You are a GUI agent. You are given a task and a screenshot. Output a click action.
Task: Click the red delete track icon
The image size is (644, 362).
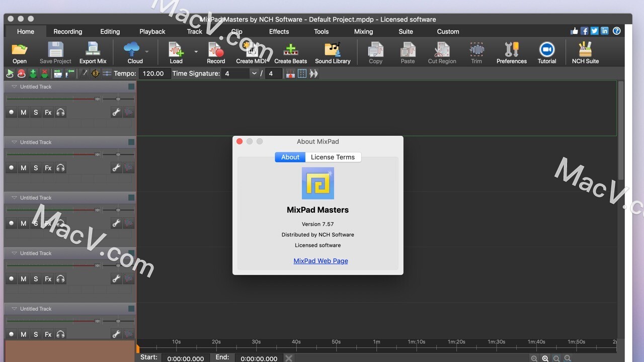(x=44, y=73)
